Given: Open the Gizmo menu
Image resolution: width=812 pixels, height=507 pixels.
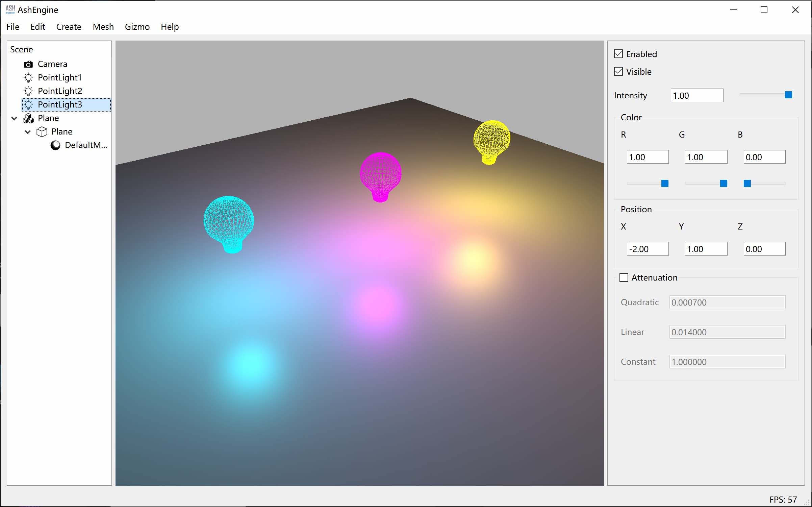Looking at the screenshot, I should tap(137, 27).
